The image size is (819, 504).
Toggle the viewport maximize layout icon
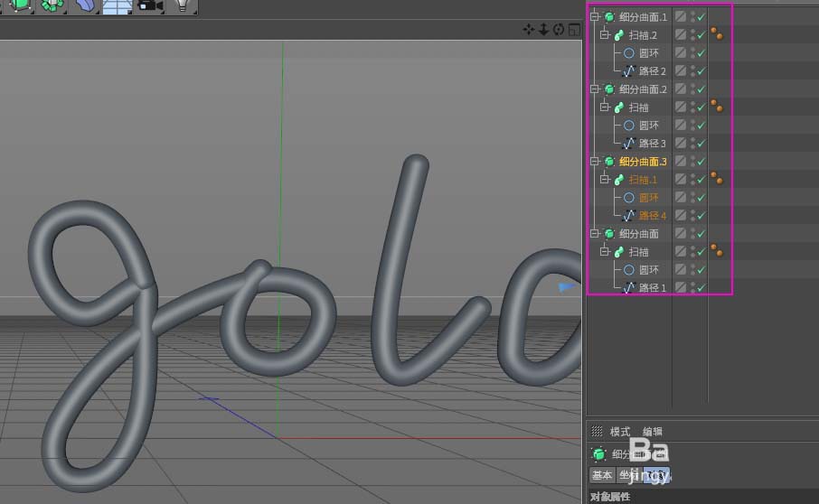574,30
